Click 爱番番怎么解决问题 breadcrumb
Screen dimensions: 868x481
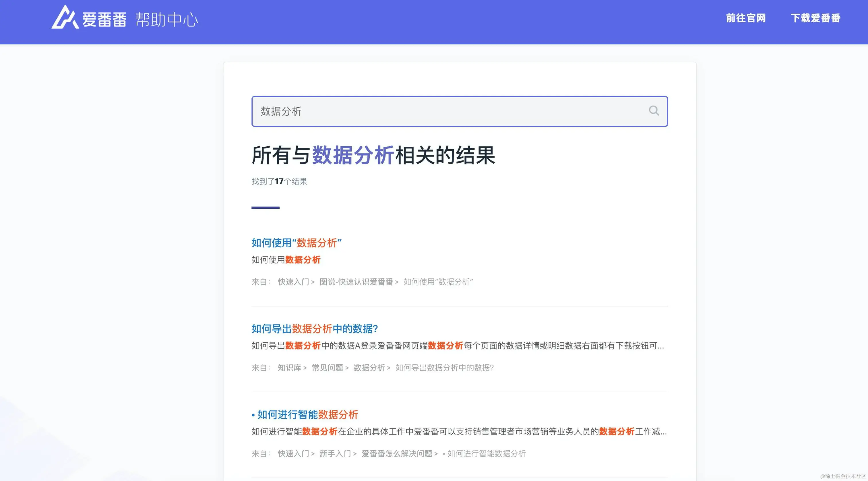click(x=397, y=454)
